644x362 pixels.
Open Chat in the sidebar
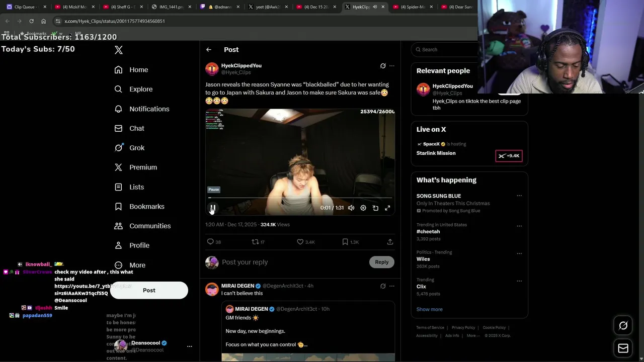[x=129, y=128]
